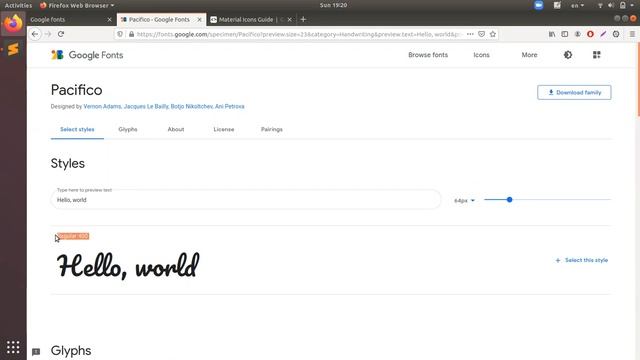Click the red Opera-style extension icon
This screenshot has width=640, height=360.
click(590, 34)
